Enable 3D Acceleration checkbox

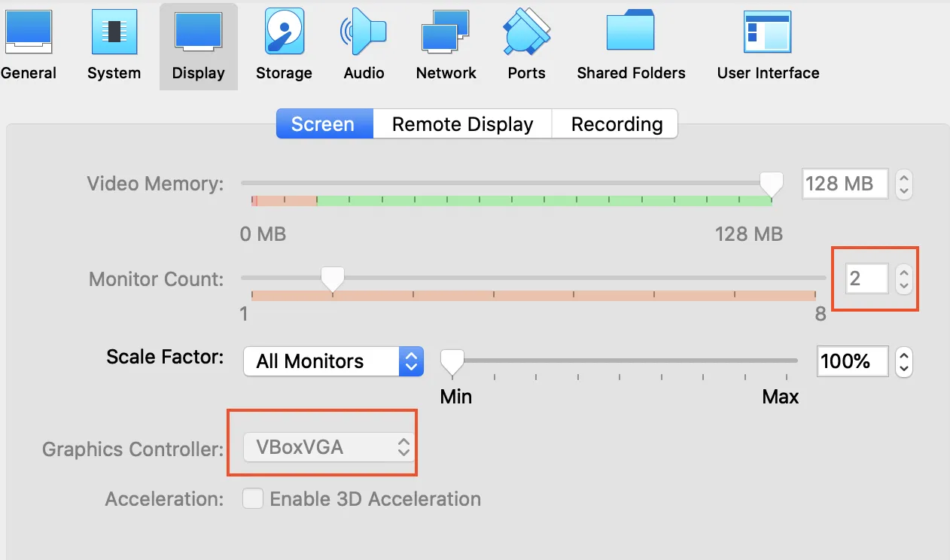[253, 499]
